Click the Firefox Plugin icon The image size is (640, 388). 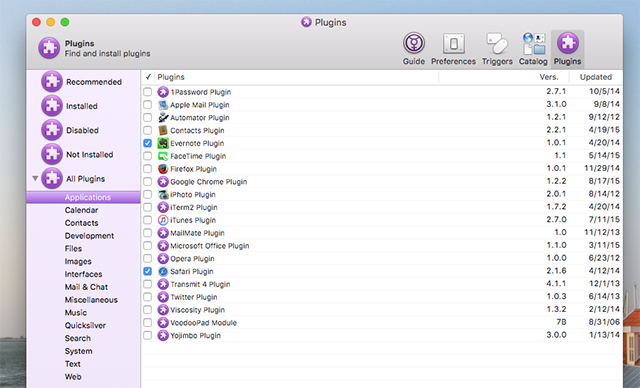163,169
